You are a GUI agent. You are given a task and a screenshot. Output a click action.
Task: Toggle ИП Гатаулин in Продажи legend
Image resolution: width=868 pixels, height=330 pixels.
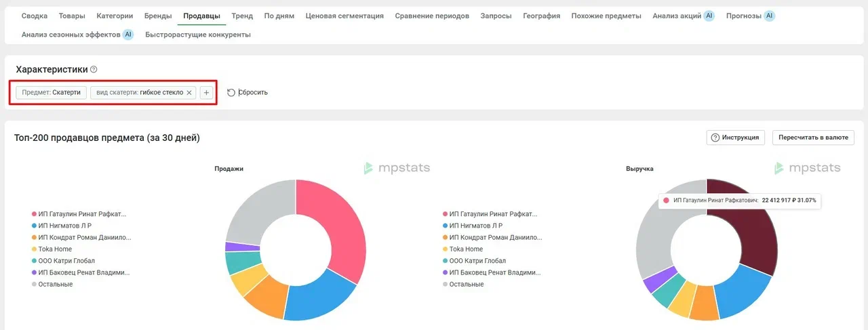click(x=79, y=214)
